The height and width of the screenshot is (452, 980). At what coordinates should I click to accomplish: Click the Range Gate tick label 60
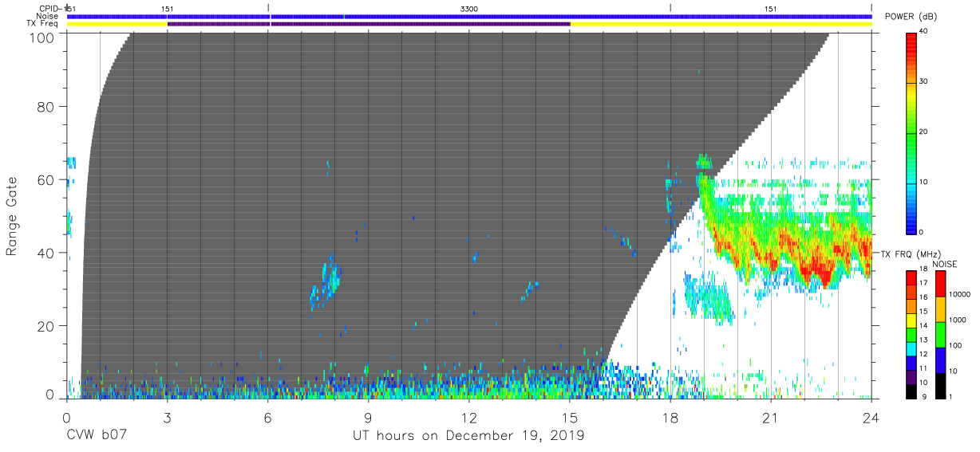pyautogui.click(x=47, y=179)
